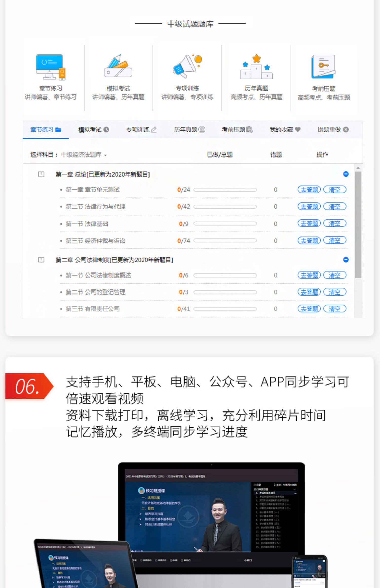The height and width of the screenshot is (588, 380).
Task: Start answering 第二节 法律行为与代理
Action: click(x=309, y=207)
